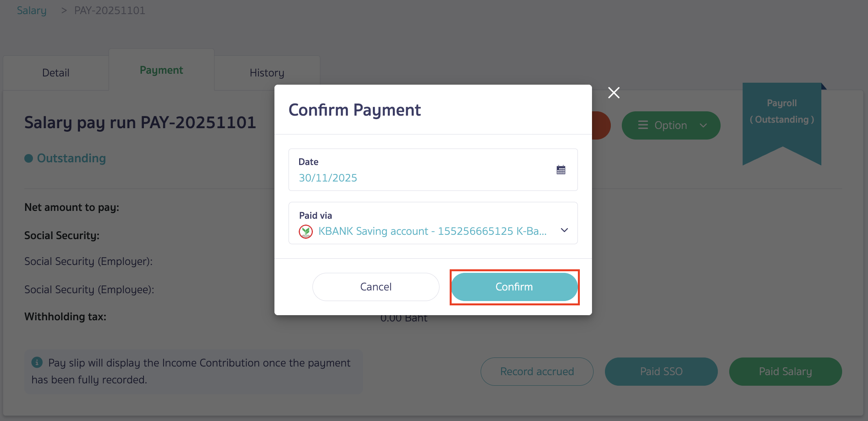Click the chevron on the Option button
This screenshot has width=868, height=421.
[703, 125]
